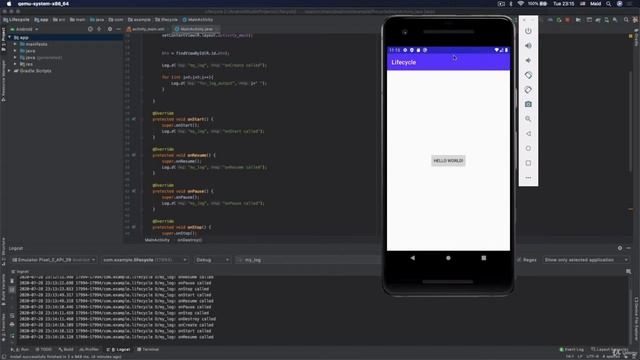The width and height of the screenshot is (640, 360).
Task: Open the Apple menu
Action: (9, 4)
